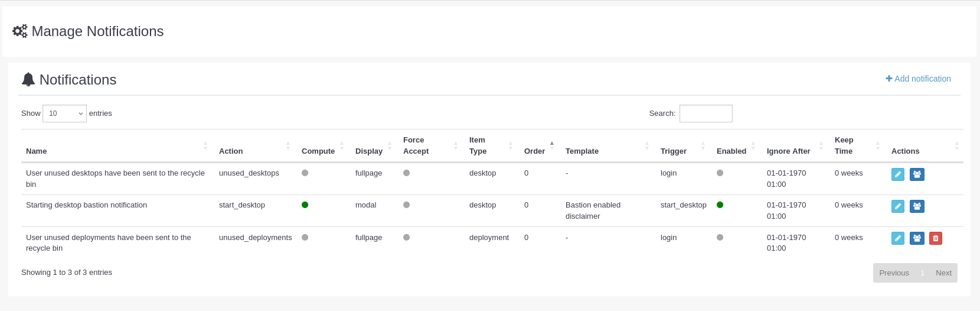Click the bell icon beside Notifications heading
The width and height of the screenshot is (980, 311).
(x=28, y=80)
